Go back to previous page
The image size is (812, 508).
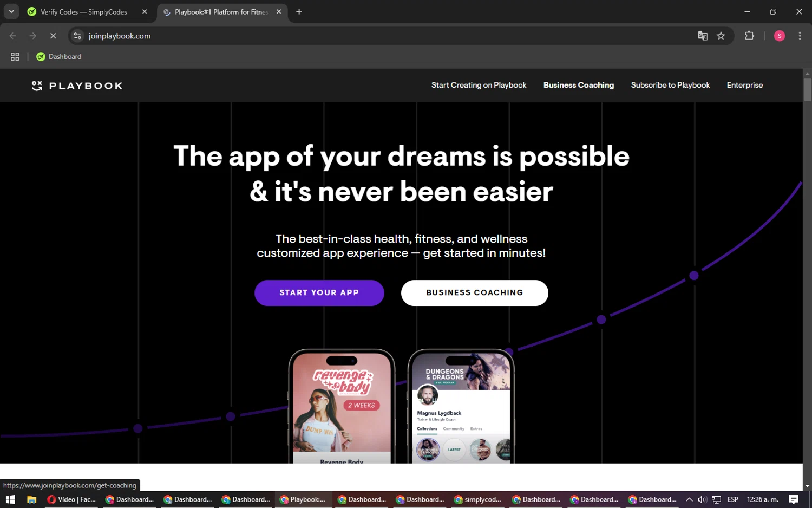[13, 36]
